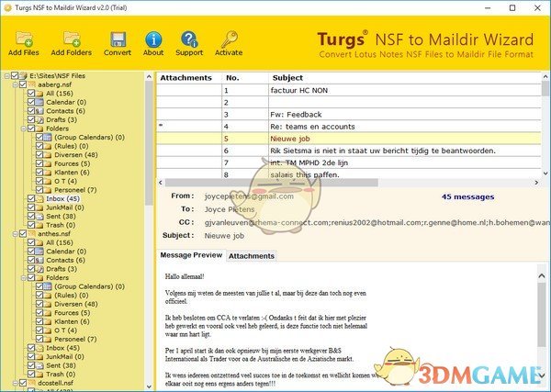Click the Convert save icon

tap(118, 39)
